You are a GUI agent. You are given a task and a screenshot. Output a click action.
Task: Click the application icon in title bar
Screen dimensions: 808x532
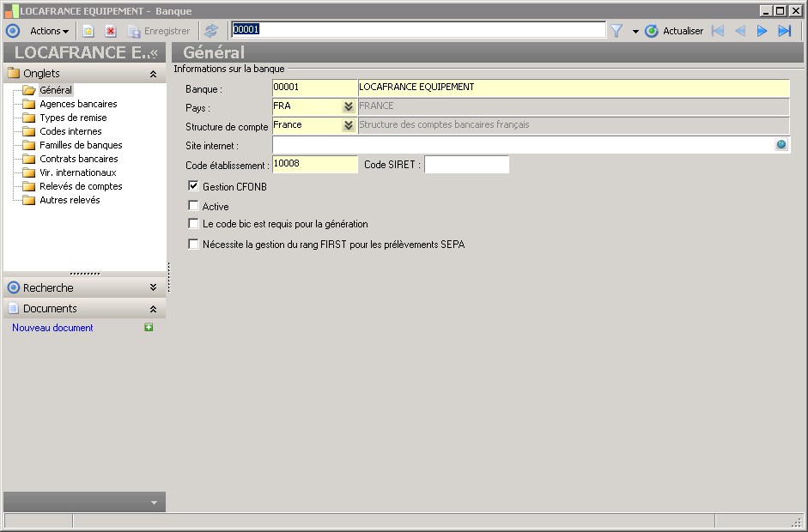[x=11, y=11]
